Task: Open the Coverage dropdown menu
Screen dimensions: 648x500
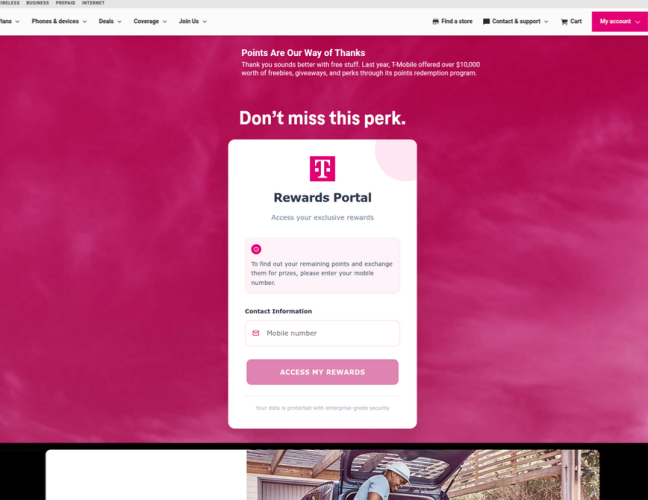Action: 150,21
